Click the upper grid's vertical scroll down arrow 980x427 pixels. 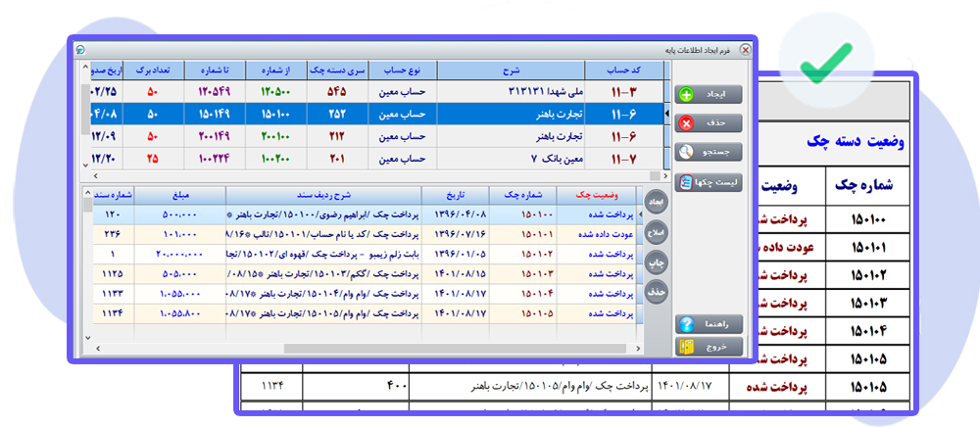point(86,165)
